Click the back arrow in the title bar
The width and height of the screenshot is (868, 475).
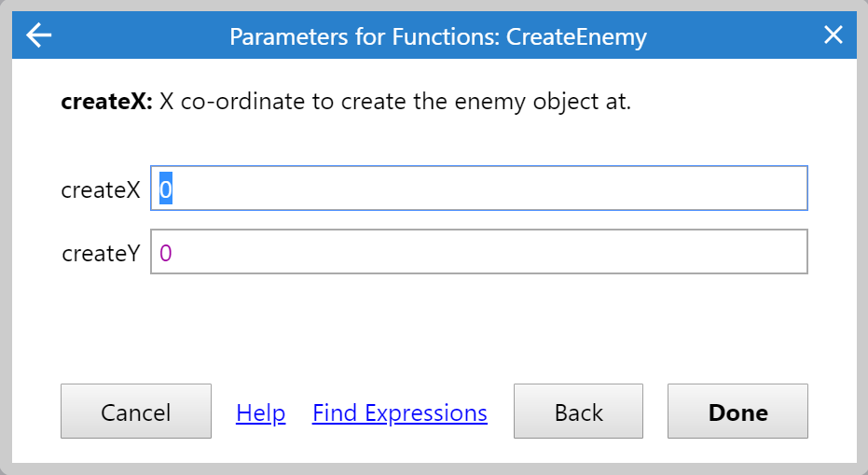(x=38, y=35)
